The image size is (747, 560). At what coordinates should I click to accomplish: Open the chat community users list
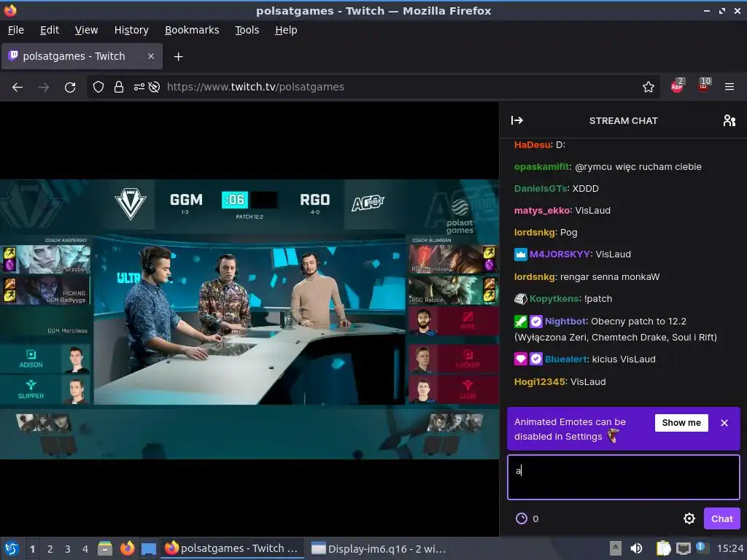coord(729,120)
